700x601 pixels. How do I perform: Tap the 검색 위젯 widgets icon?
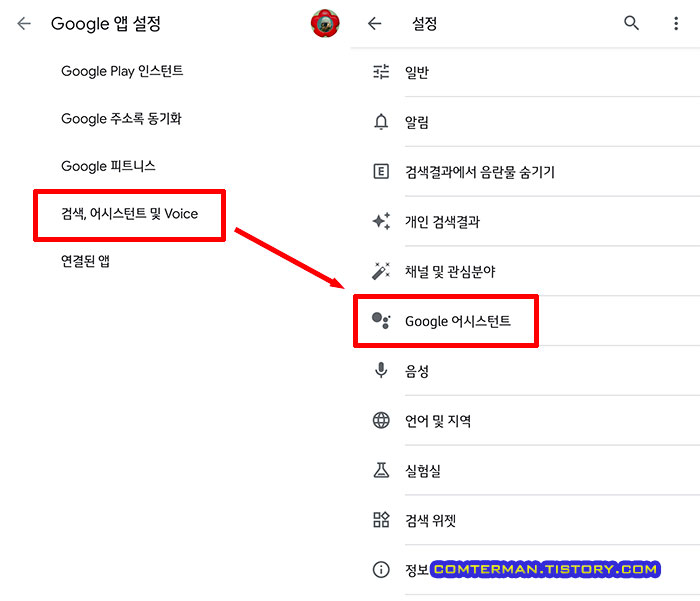(x=381, y=520)
